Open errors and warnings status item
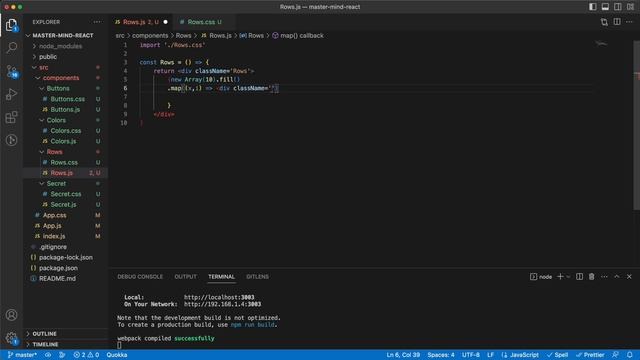This screenshot has height=360, width=640. (86, 355)
